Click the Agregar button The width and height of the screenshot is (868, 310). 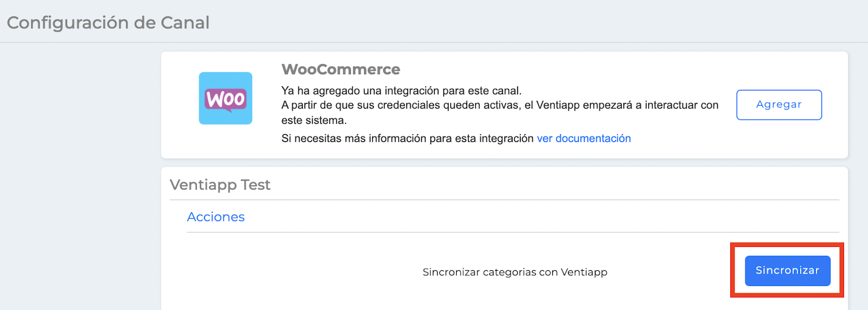tap(779, 105)
